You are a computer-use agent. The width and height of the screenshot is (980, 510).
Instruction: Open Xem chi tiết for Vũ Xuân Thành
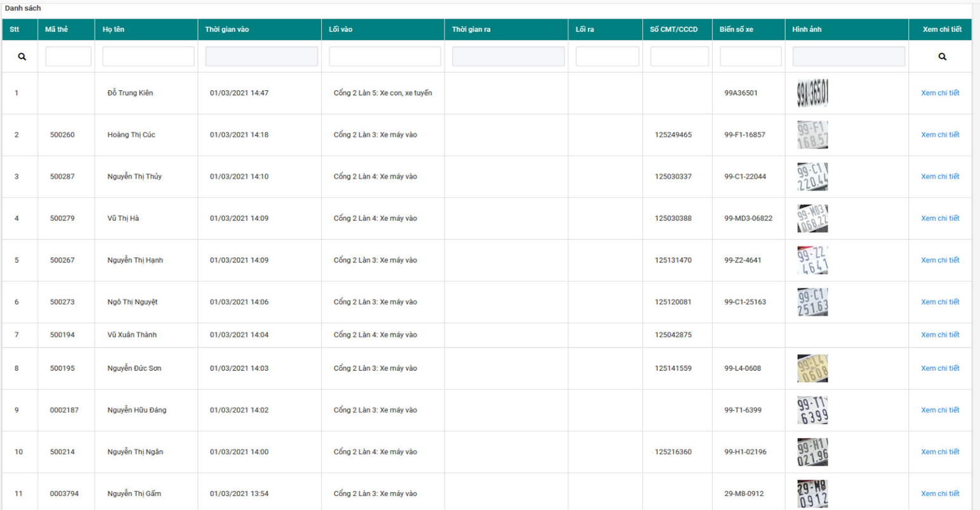[x=940, y=335]
